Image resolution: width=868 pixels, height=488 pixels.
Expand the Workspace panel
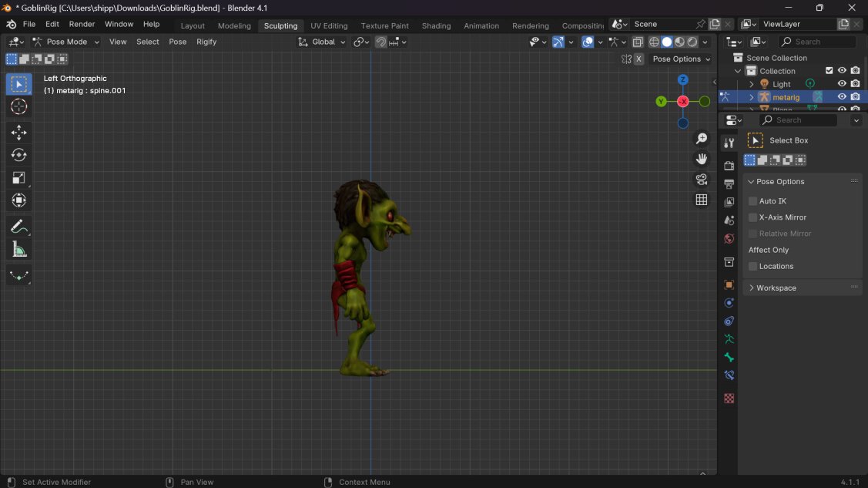coord(776,288)
